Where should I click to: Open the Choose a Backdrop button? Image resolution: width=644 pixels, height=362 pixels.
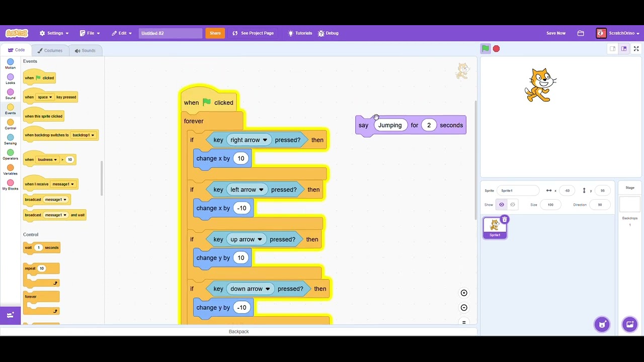click(629, 324)
